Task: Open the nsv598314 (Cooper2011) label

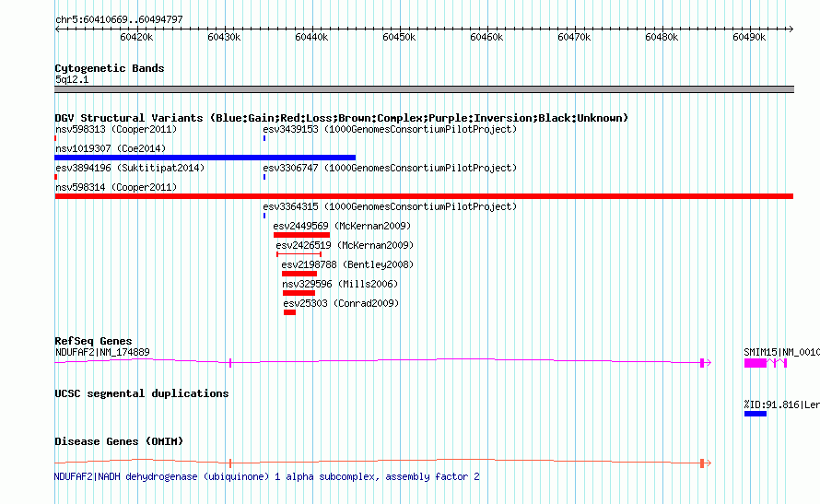Action: point(116,187)
